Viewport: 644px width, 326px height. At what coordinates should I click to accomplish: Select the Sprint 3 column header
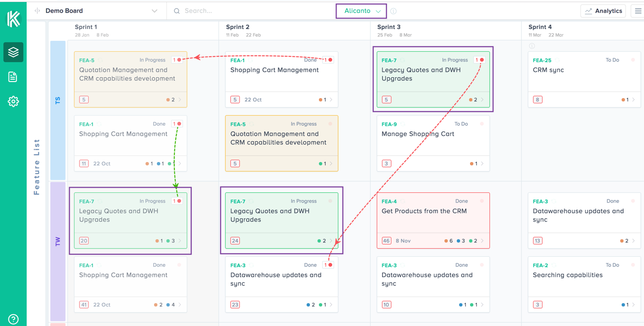(x=389, y=27)
